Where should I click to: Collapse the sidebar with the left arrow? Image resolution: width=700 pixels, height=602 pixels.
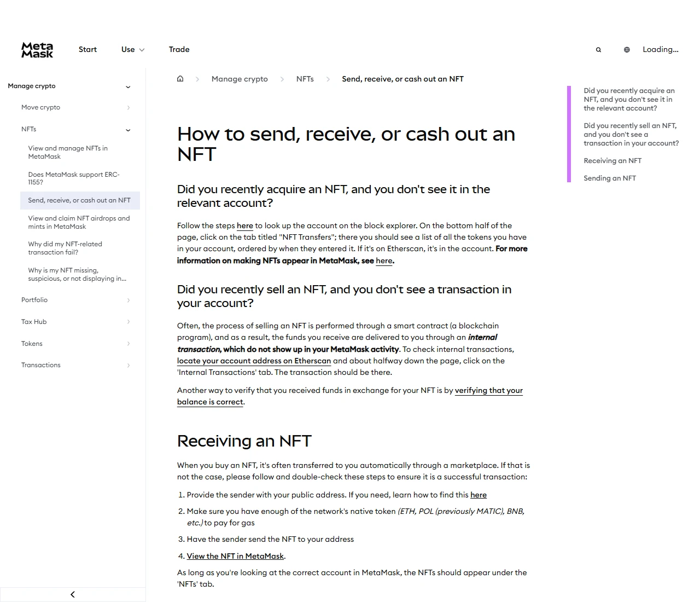73,594
